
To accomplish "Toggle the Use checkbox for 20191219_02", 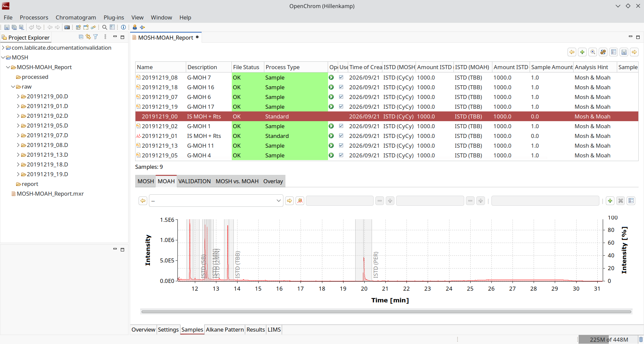I will click(341, 126).
